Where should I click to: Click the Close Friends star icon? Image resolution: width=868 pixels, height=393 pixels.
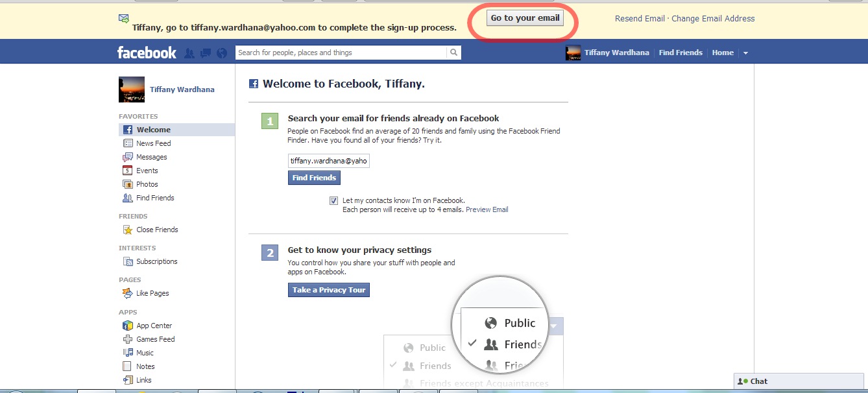point(128,230)
